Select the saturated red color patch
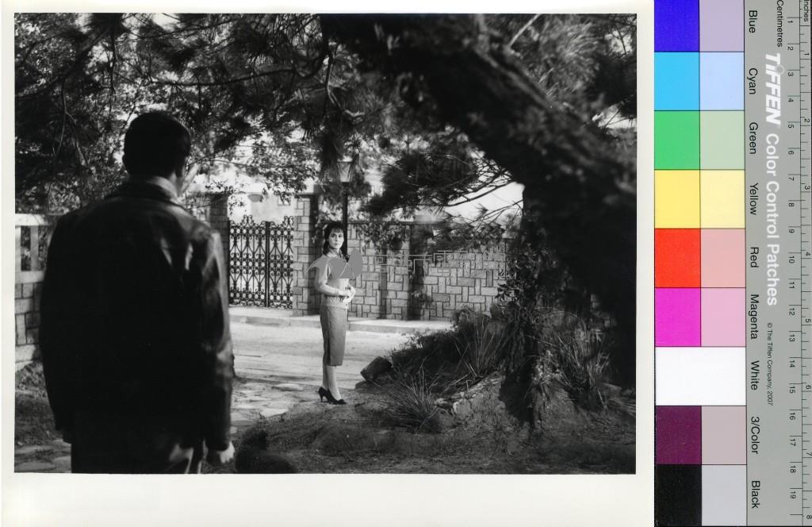 pos(676,258)
